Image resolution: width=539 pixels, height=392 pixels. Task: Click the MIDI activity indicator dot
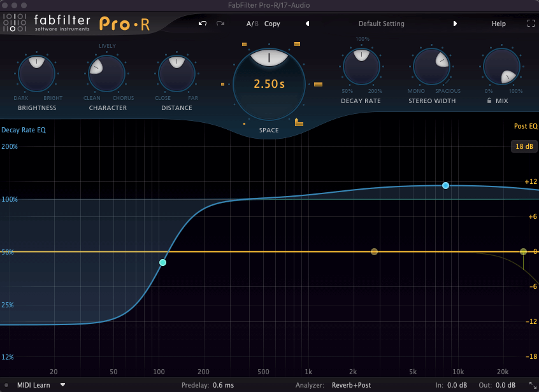pyautogui.click(x=6, y=385)
